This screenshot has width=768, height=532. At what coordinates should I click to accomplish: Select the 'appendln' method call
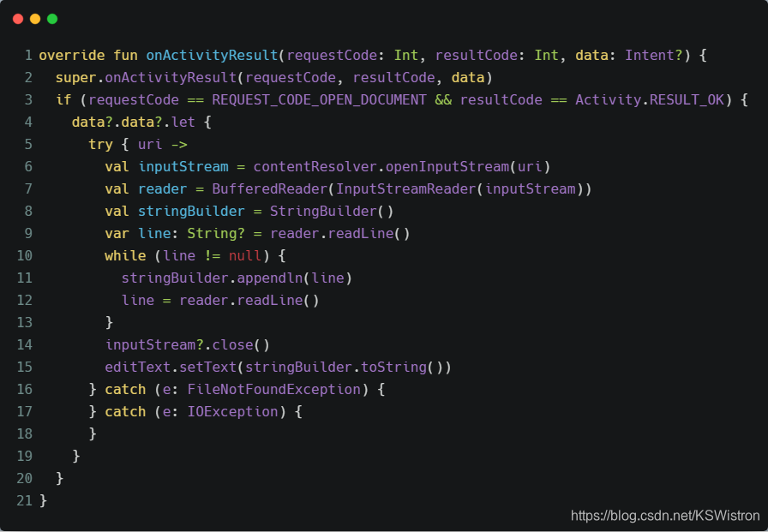pyautogui.click(x=270, y=278)
